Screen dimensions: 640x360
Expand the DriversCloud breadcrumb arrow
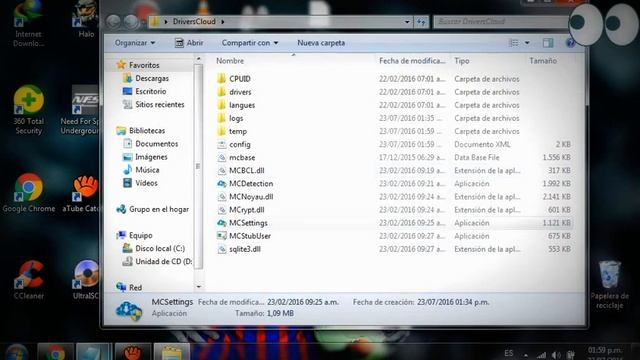click(223, 22)
